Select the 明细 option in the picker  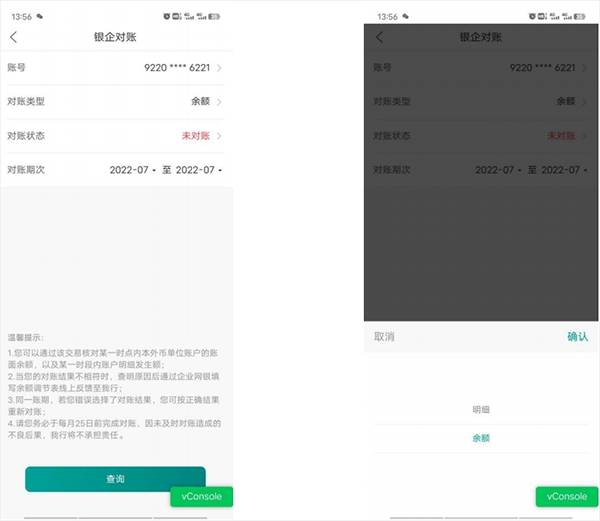click(482, 409)
